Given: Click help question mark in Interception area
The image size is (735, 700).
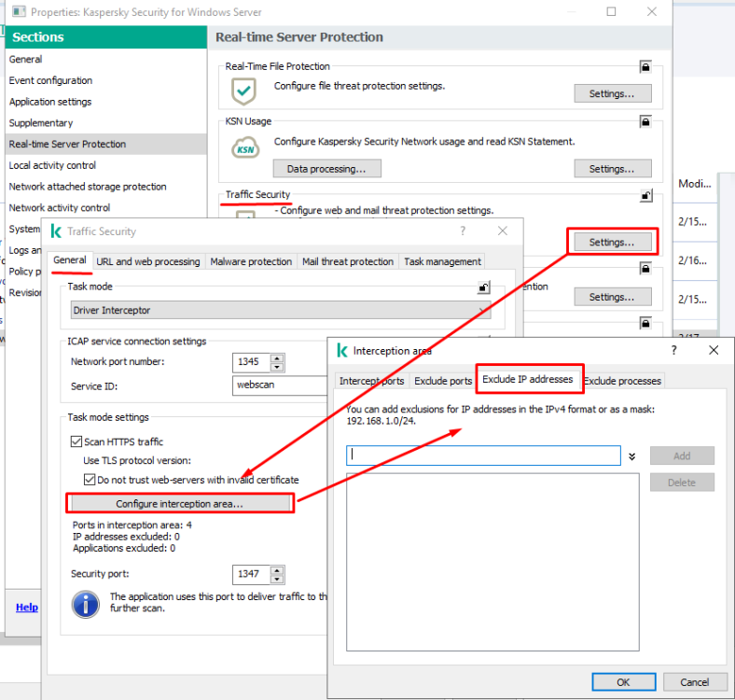Looking at the screenshot, I should 673,350.
